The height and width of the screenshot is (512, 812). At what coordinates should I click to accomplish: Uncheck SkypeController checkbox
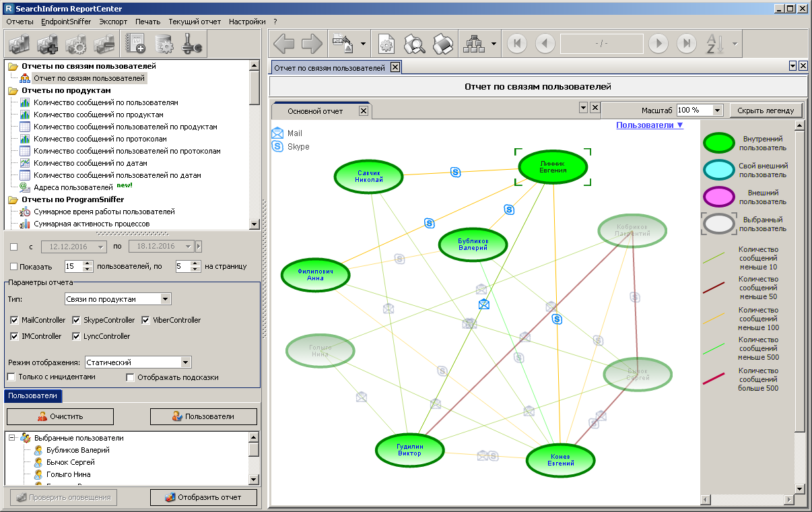point(76,320)
